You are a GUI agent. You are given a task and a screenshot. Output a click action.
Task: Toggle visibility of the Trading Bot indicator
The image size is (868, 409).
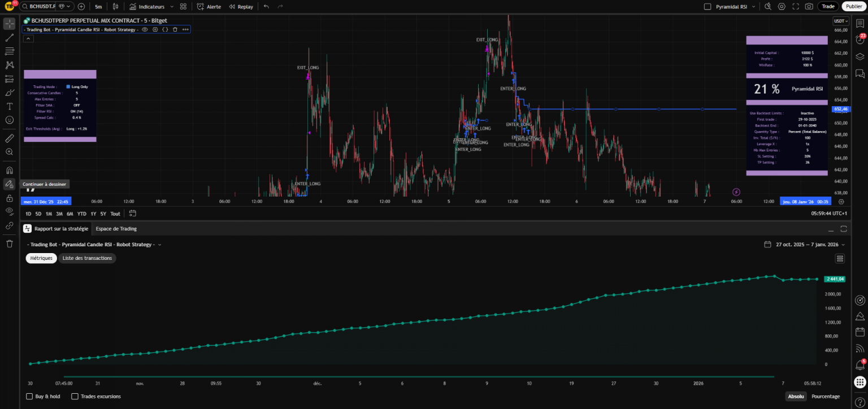145,29
